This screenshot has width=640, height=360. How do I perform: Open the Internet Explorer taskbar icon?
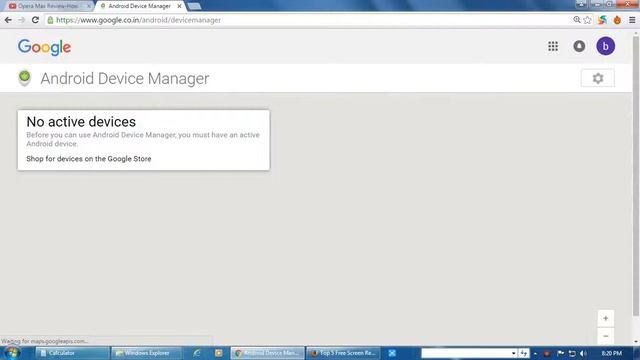pos(197,353)
